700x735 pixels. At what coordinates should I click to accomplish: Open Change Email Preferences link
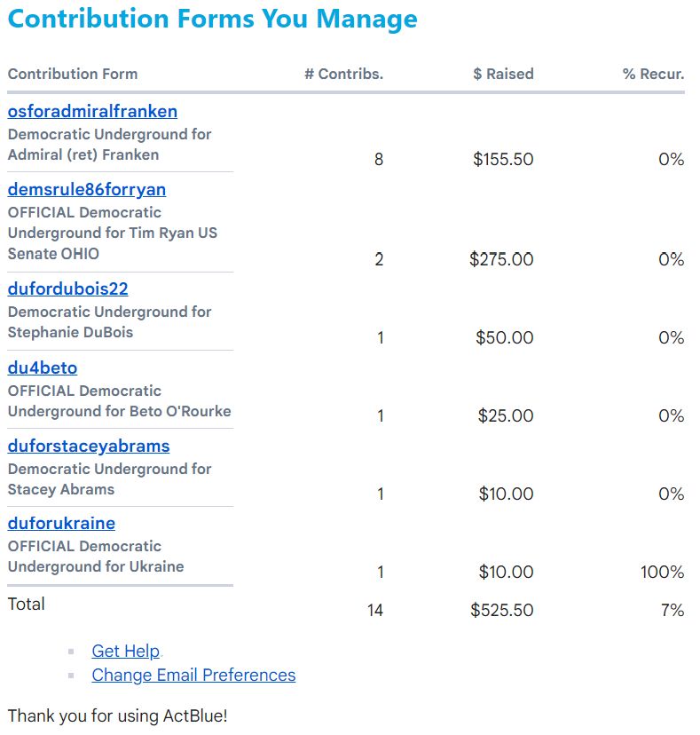pos(193,675)
